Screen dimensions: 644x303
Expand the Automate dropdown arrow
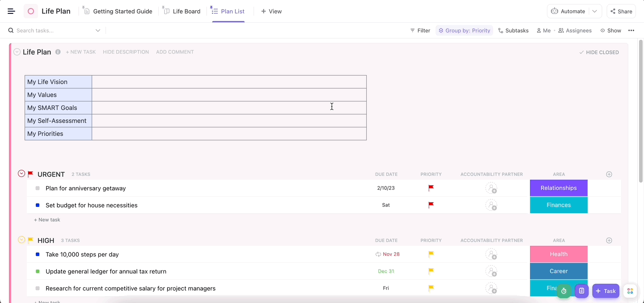point(594,11)
